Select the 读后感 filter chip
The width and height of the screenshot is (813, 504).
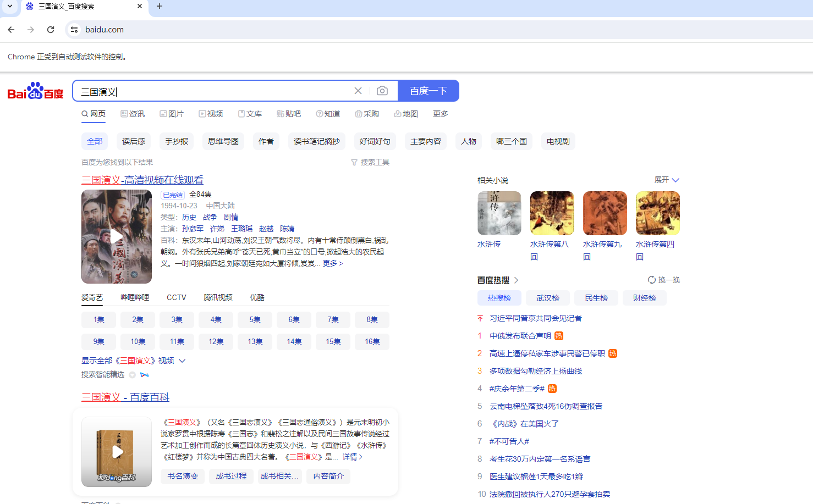click(x=134, y=141)
